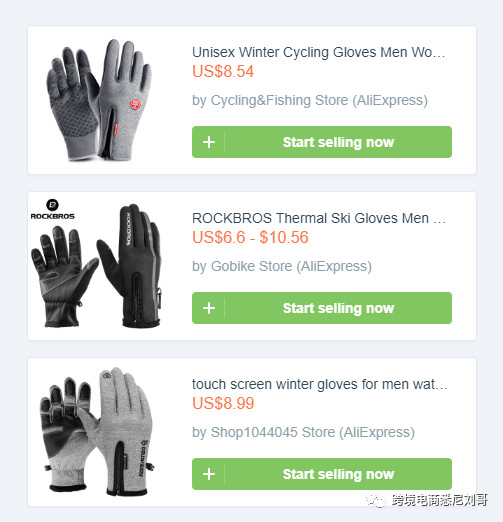Start selling the Unisex Winter Cycling Gloves
The image size is (503, 522).
click(x=322, y=142)
